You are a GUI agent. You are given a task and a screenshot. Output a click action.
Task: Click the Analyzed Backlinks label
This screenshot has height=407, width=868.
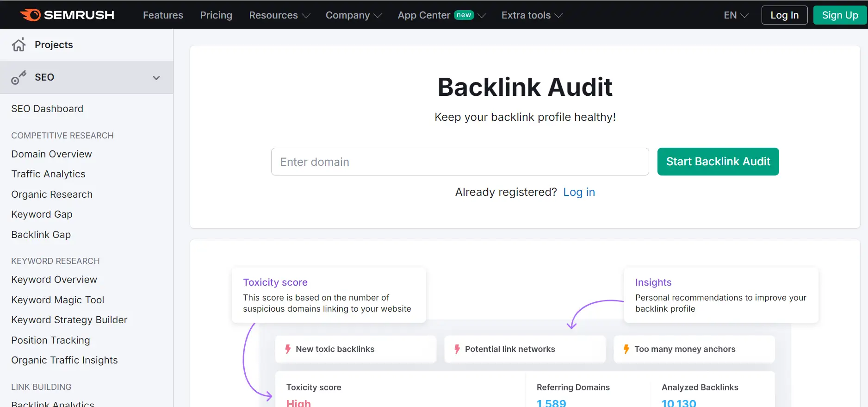coord(700,388)
